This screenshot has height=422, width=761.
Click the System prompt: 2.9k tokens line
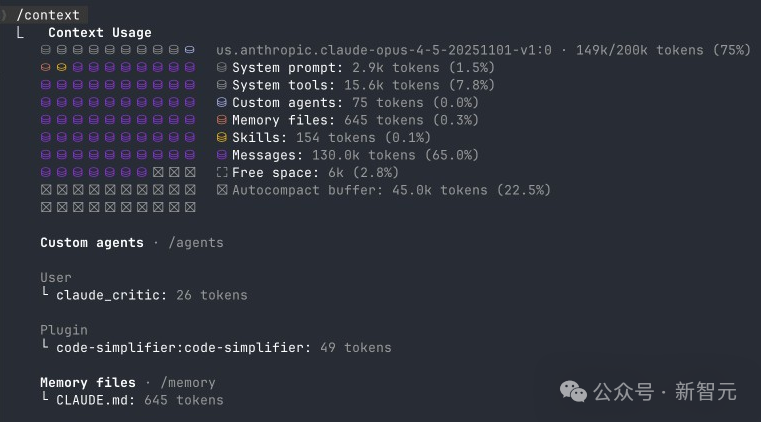[x=363, y=68]
